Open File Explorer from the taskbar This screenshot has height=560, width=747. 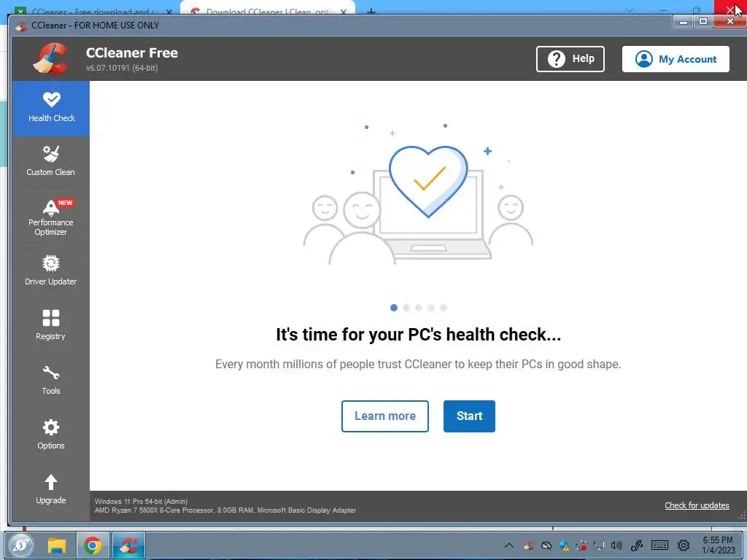[57, 545]
